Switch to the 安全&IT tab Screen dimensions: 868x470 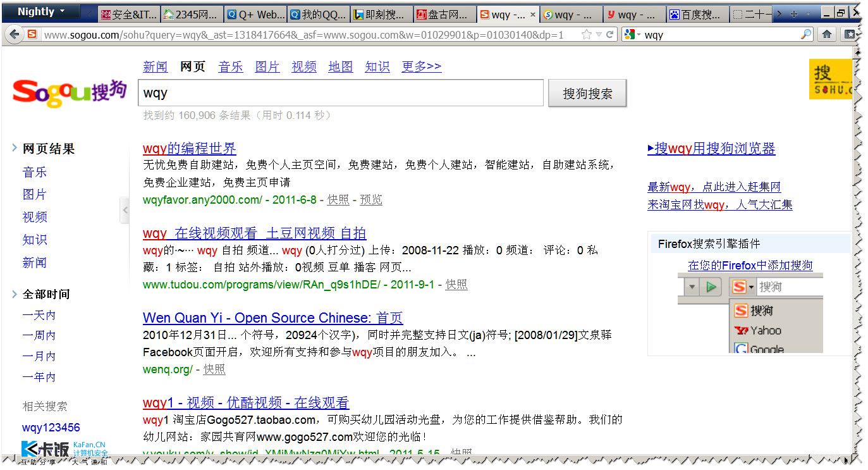point(128,14)
